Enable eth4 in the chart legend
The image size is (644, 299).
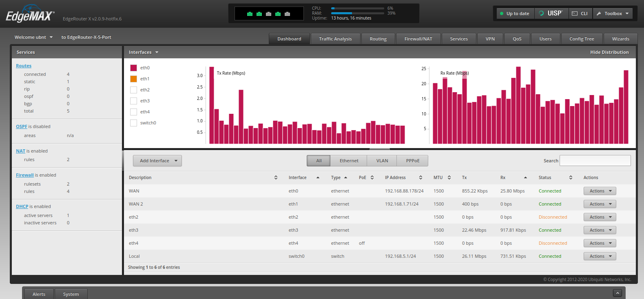pos(133,112)
